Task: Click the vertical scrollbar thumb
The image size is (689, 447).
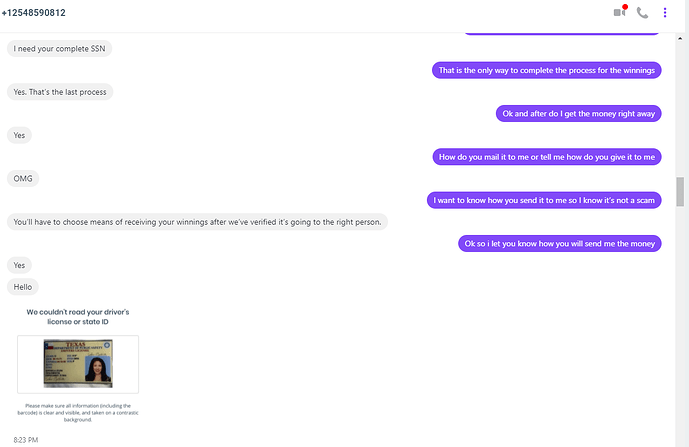Action: tap(680, 191)
